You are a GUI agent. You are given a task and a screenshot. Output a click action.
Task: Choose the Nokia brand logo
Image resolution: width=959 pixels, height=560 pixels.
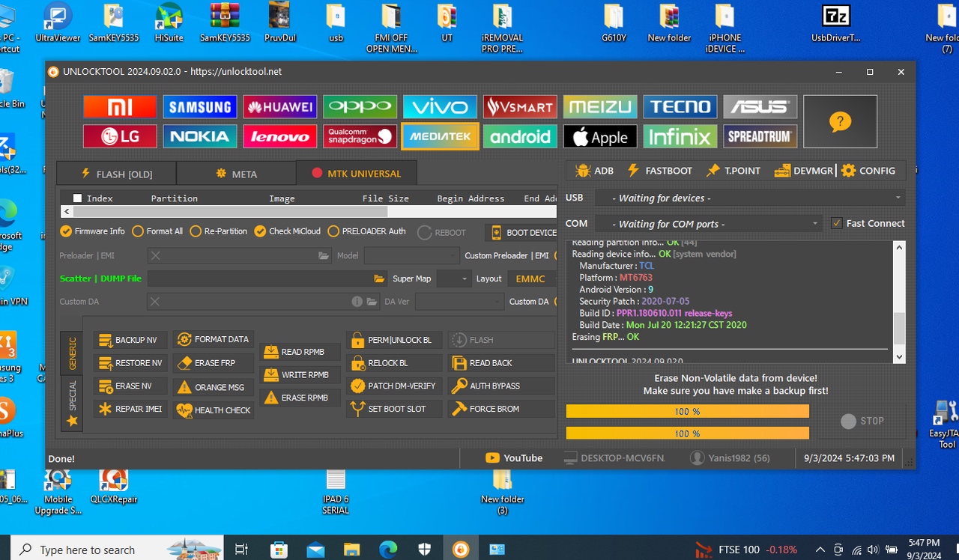pos(200,136)
